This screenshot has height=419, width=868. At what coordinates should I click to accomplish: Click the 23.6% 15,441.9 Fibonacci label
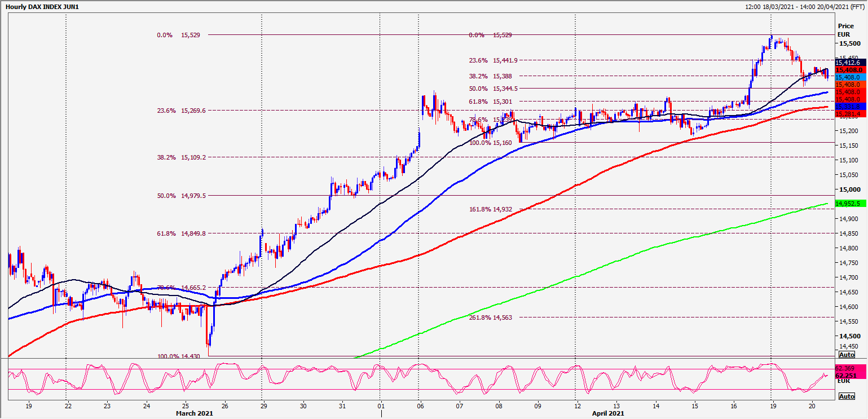pos(494,60)
